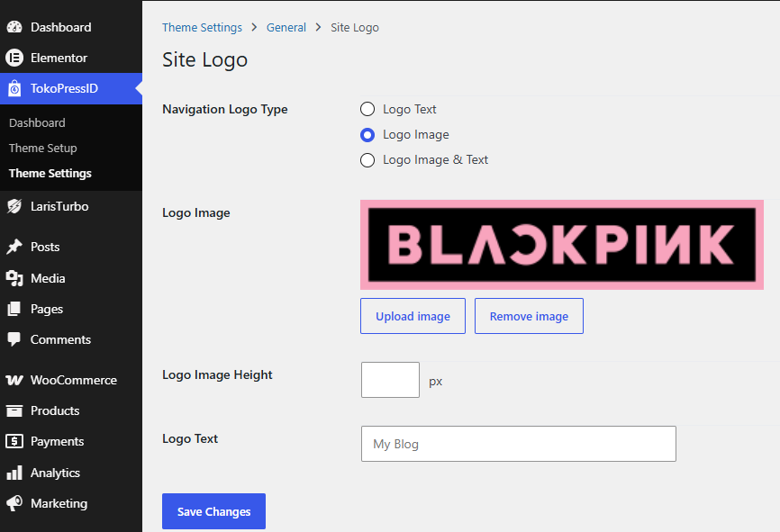The width and height of the screenshot is (780, 532).
Task: Follow the Theme Settings breadcrumb link
Action: 202,27
